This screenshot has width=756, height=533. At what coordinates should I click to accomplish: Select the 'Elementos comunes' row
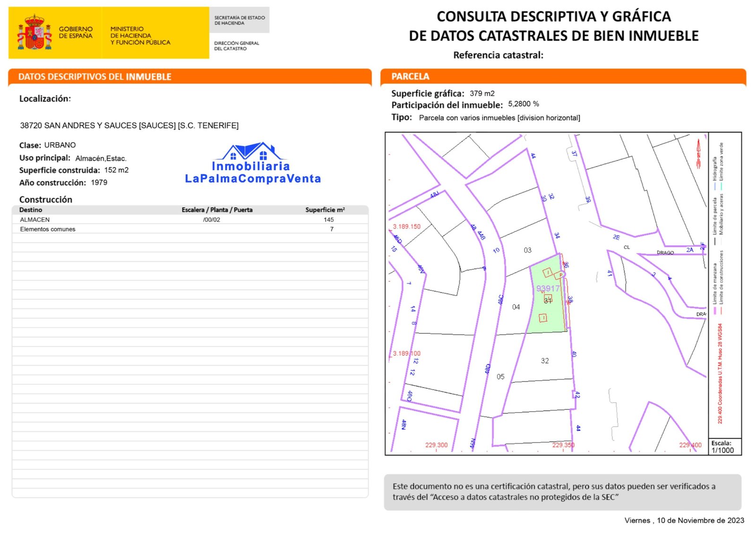190,229
